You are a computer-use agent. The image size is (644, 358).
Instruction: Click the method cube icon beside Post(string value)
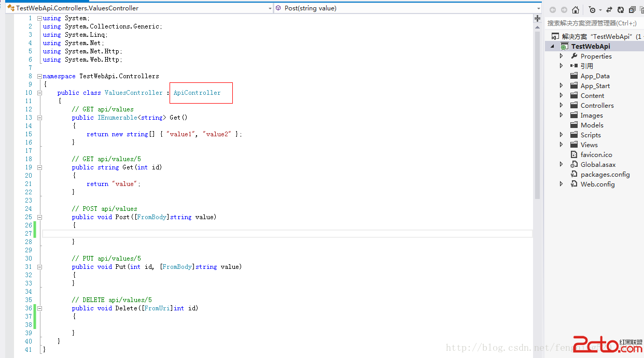coord(278,8)
